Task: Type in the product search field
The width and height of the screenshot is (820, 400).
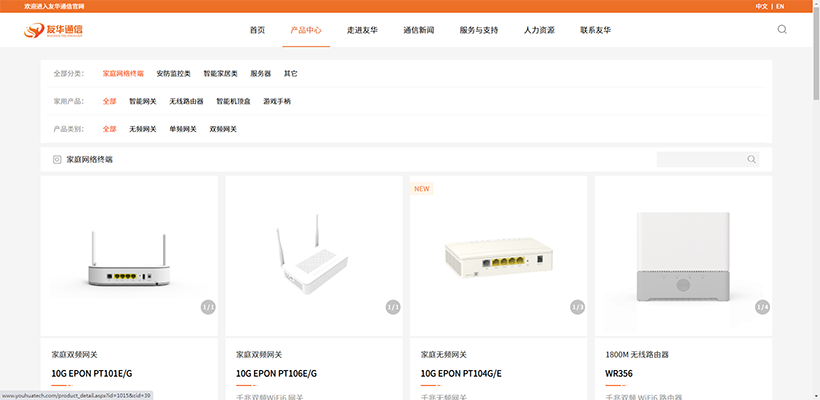Action: (700, 159)
